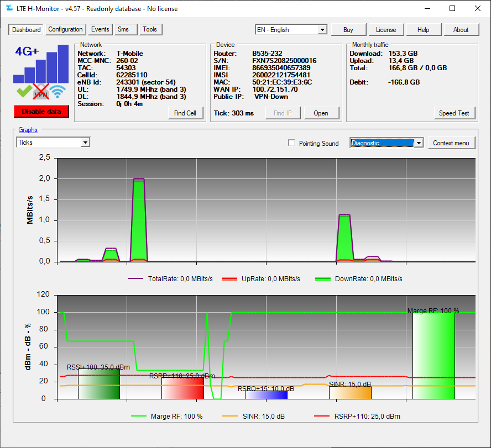Screen dimensions: 491x448
Task: Click the Router value B535-232
Action: [267, 54]
